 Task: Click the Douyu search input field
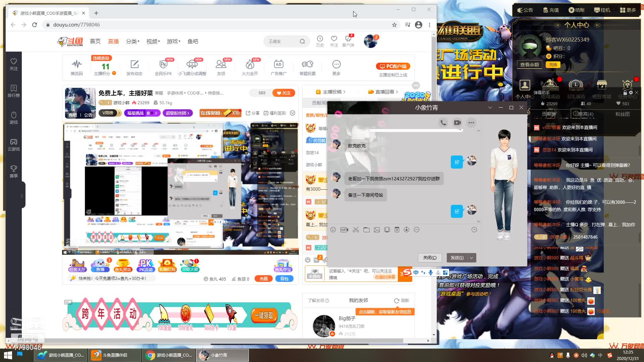282,41
